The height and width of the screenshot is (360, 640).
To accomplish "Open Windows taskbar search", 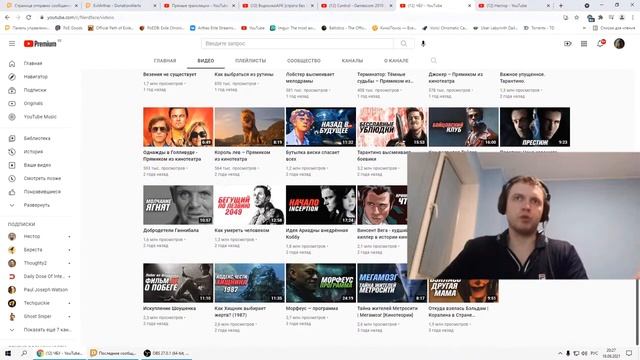I will click(24, 353).
